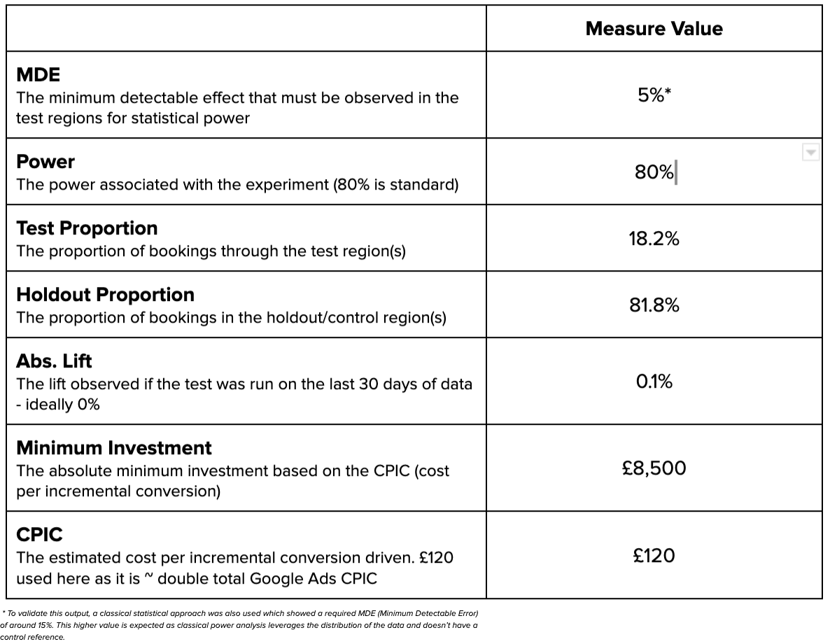830x644 pixels.
Task: Click the Holdout Proportion heading
Action: [105, 295]
